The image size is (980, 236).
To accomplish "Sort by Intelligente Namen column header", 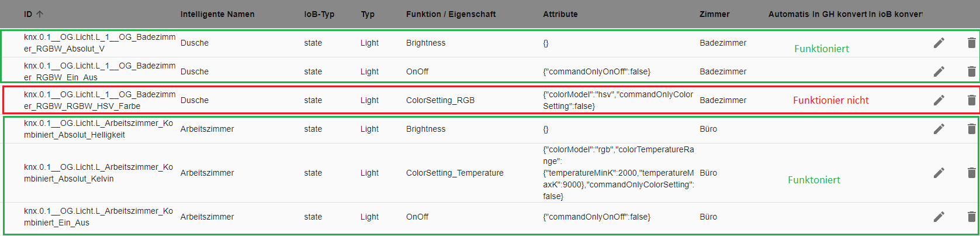I will [217, 14].
